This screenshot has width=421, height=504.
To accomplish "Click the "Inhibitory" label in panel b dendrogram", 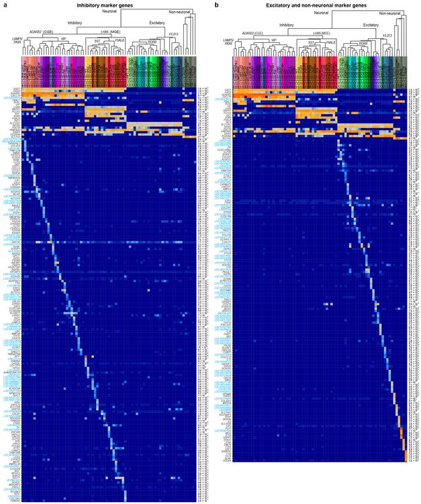I will click(x=286, y=25).
